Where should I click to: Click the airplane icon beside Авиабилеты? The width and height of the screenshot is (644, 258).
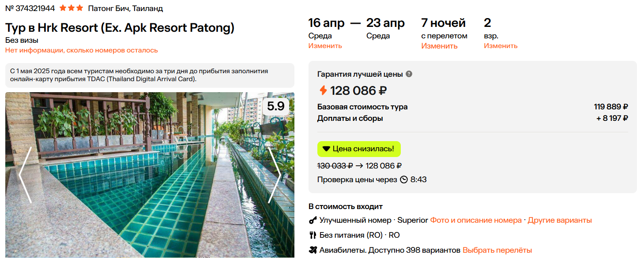pos(313,250)
